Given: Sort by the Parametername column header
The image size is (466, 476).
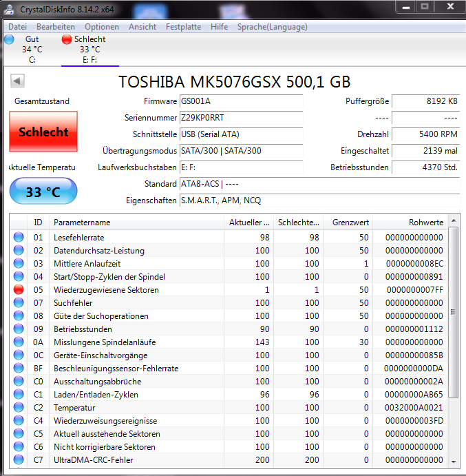Looking at the screenshot, I should point(136,223).
